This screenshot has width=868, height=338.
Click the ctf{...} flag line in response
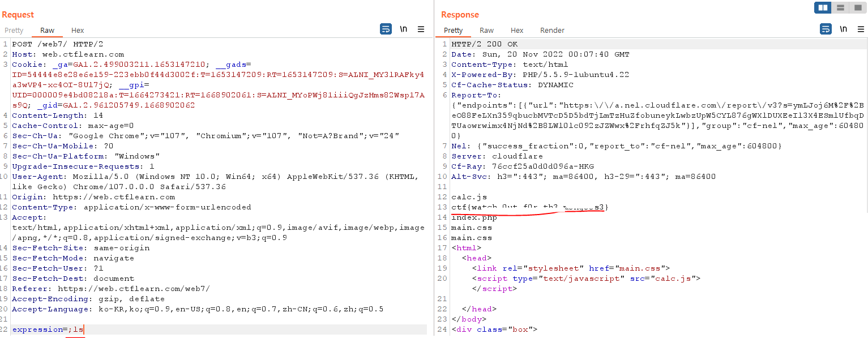click(529, 207)
